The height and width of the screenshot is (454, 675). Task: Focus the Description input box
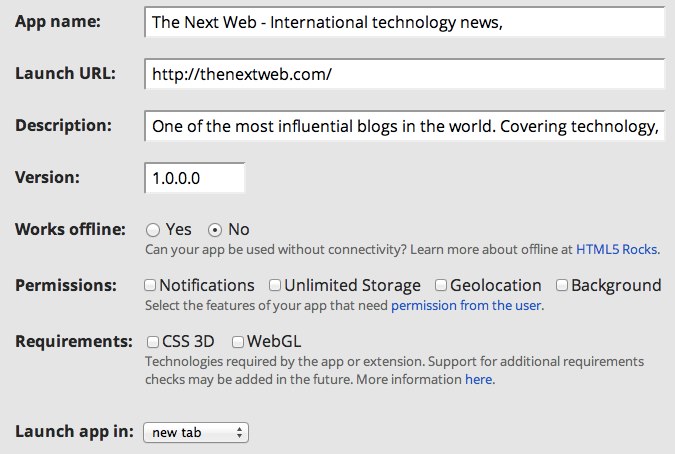405,126
